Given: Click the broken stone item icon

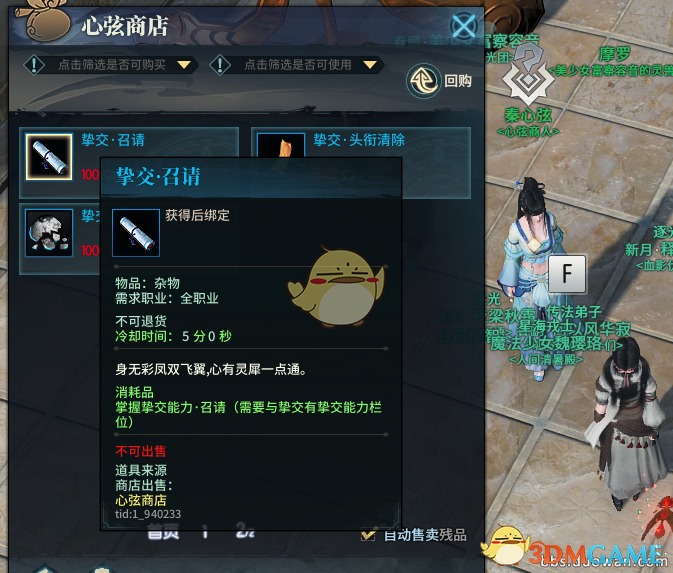Looking at the screenshot, I should 49,233.
